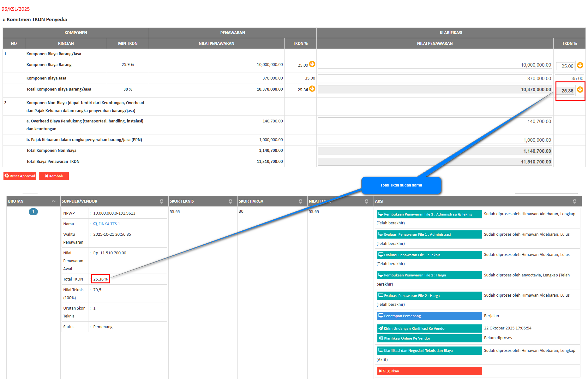Send Kirim Undangan Klarifikasi Ke Vendor

coord(429,329)
